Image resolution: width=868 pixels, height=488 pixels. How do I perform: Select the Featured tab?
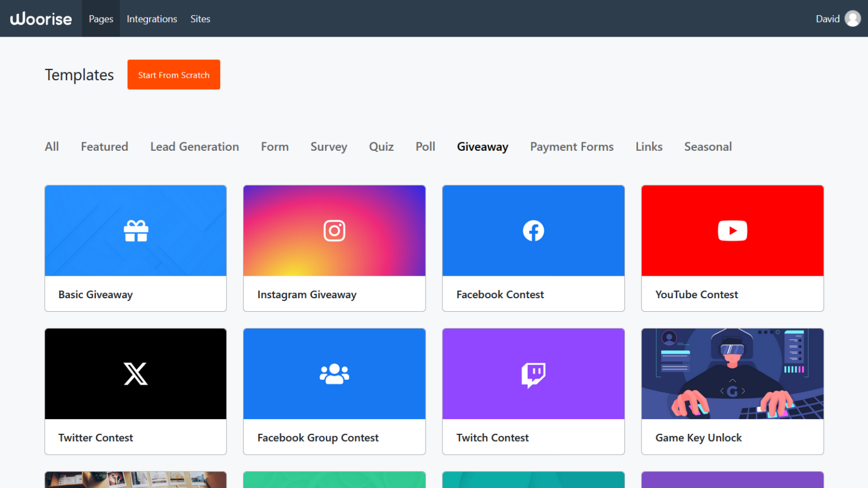(x=105, y=147)
